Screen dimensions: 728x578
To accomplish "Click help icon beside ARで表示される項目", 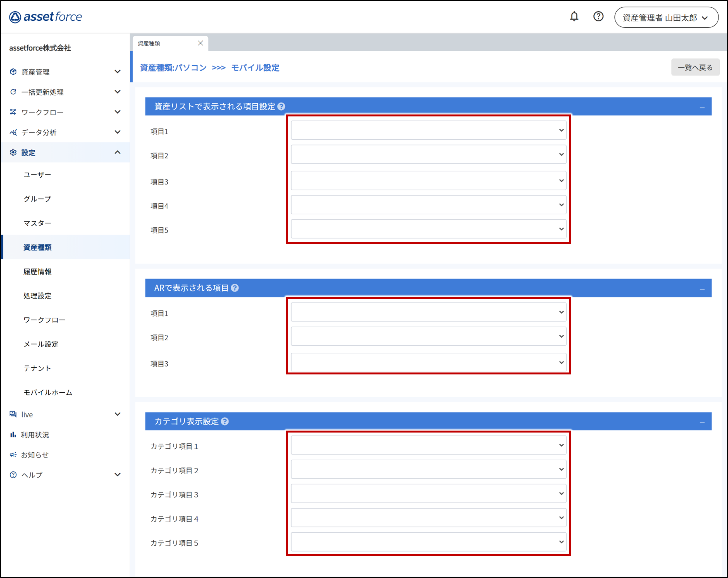I will tap(235, 288).
